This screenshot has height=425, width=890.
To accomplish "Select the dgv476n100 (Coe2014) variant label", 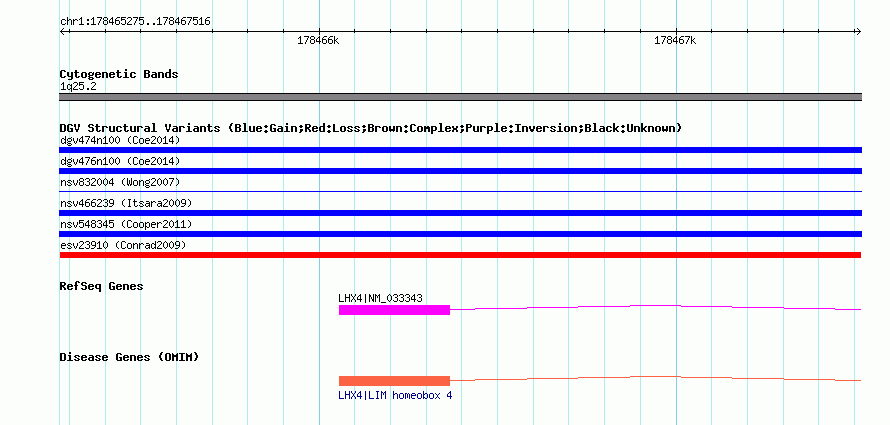I will pos(120,161).
